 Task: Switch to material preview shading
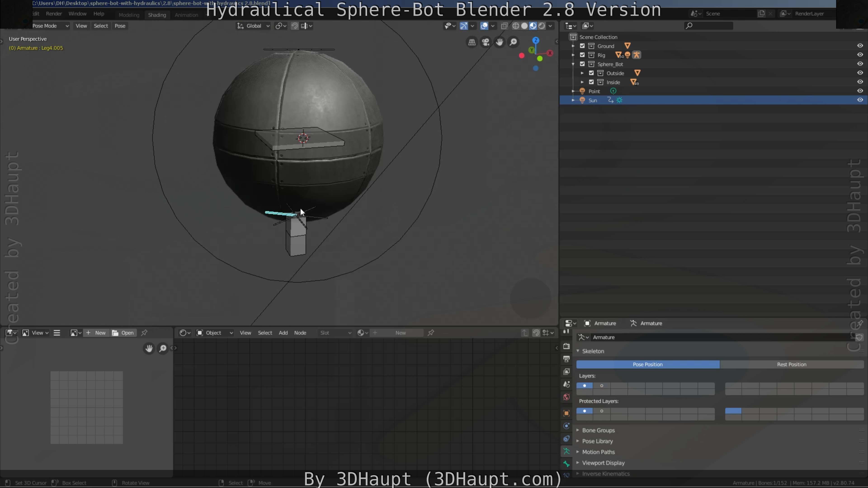[x=533, y=26]
